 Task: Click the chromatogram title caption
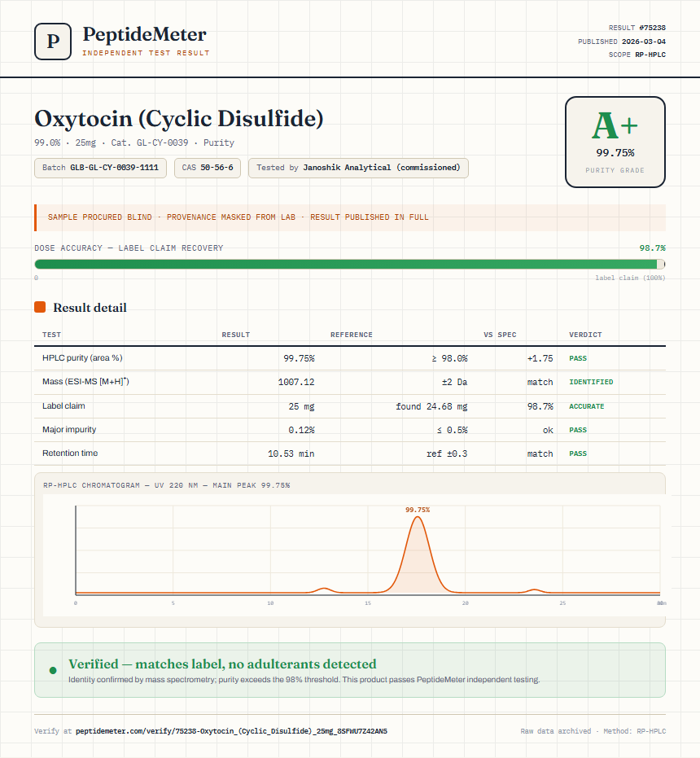[x=167, y=485]
